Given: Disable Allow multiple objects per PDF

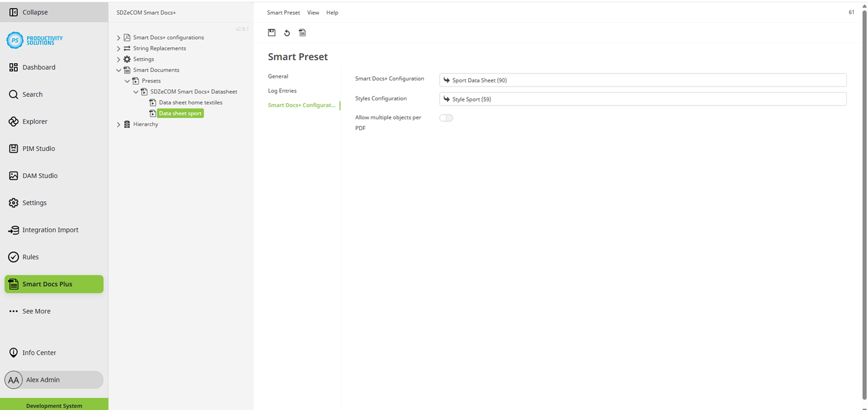Looking at the screenshot, I should click(446, 117).
